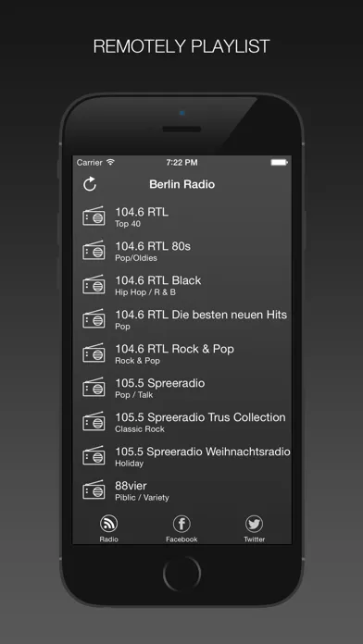Select station 88vier

click(x=131, y=486)
